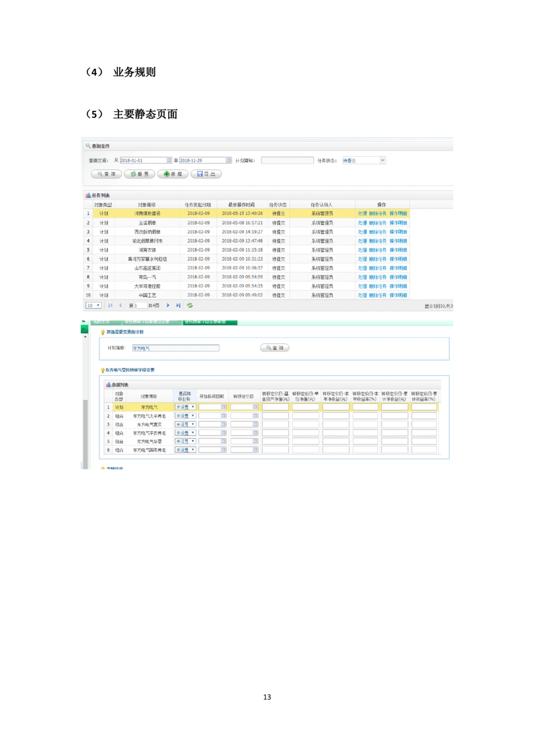
Task: Expand the 任务状态 dropdown
Action: pyautogui.click(x=382, y=160)
